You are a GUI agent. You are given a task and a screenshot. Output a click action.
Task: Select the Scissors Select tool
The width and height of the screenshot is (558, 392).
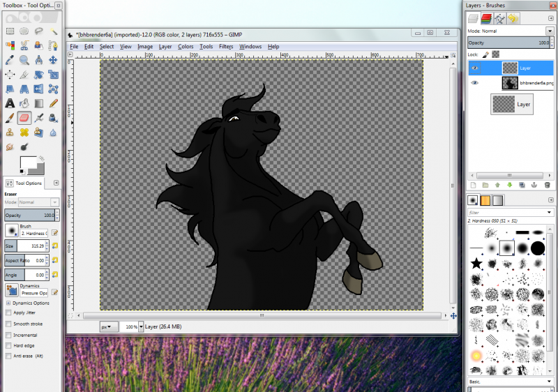pos(24,45)
